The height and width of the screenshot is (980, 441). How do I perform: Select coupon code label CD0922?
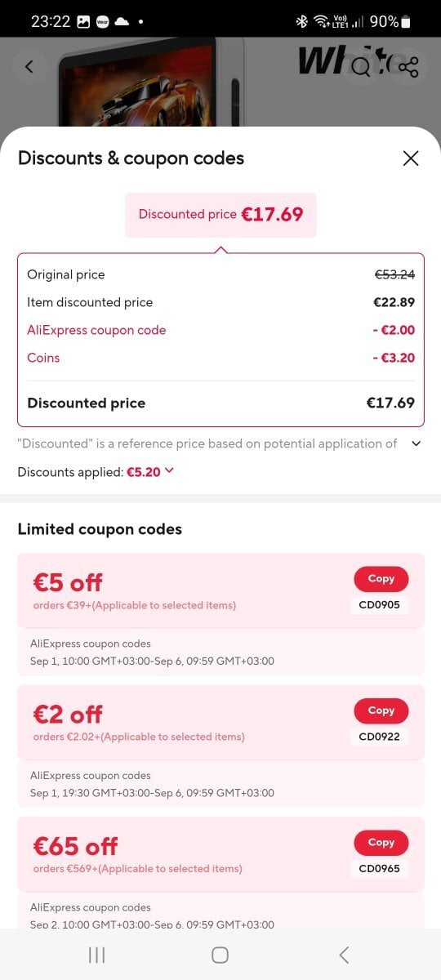[380, 737]
